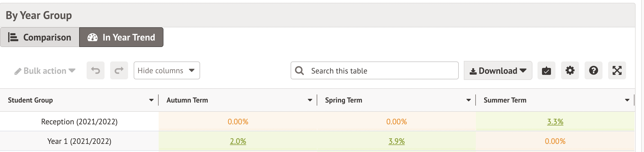The image size is (644, 152).
Task: Expand the Spring Term column menu
Action: point(469,100)
